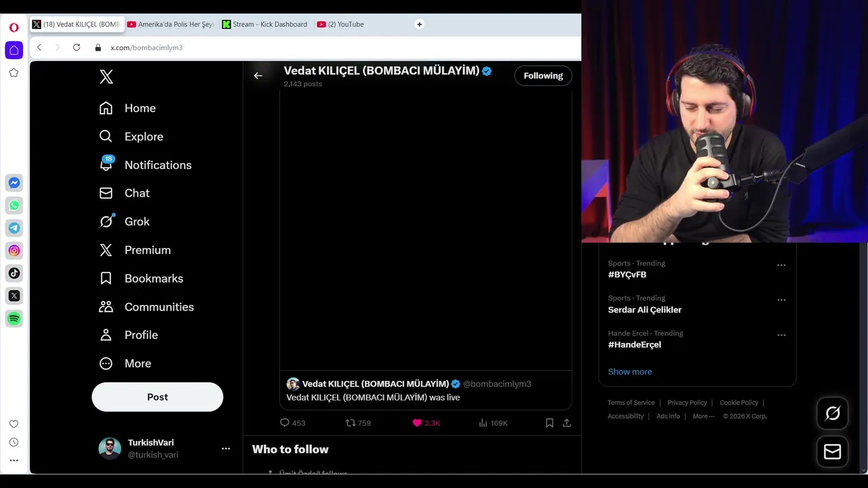Open the Explore page

tap(132, 137)
